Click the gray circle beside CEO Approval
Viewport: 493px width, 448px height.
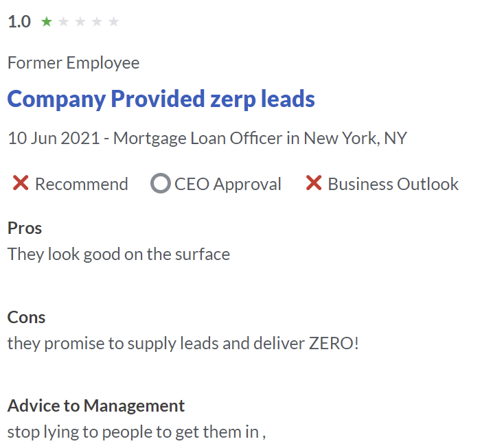[x=161, y=183]
